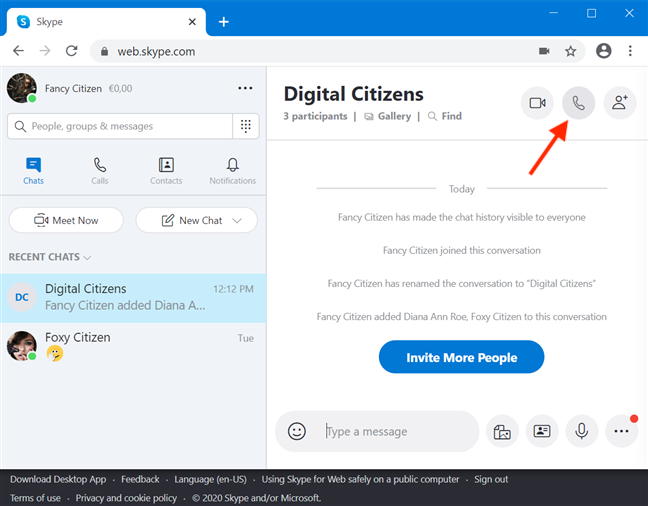This screenshot has height=506, width=648.
Task: Open the dial pad icon
Action: (x=245, y=126)
